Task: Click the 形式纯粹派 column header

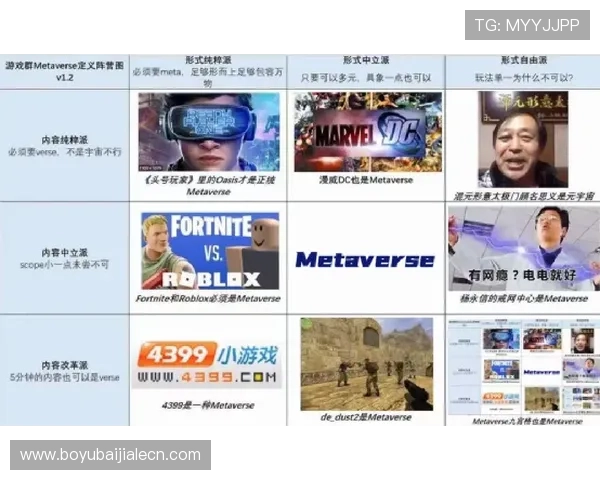Action: click(208, 60)
